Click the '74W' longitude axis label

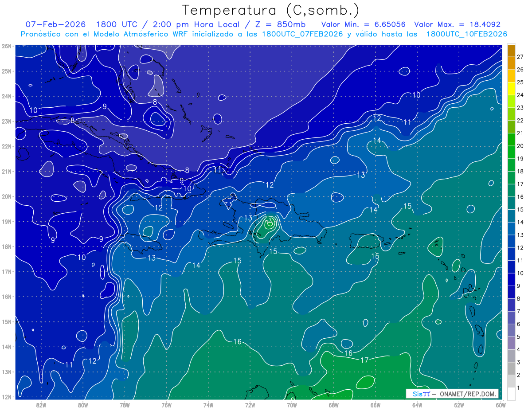tap(208, 405)
